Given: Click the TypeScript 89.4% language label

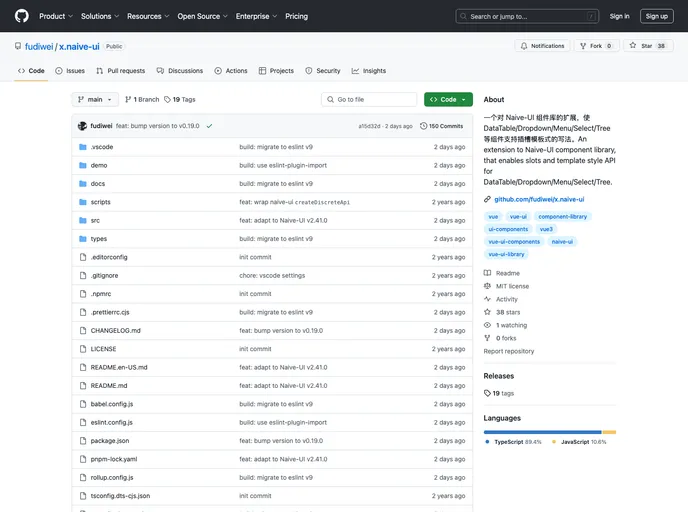Looking at the screenshot, I should click(513, 442).
